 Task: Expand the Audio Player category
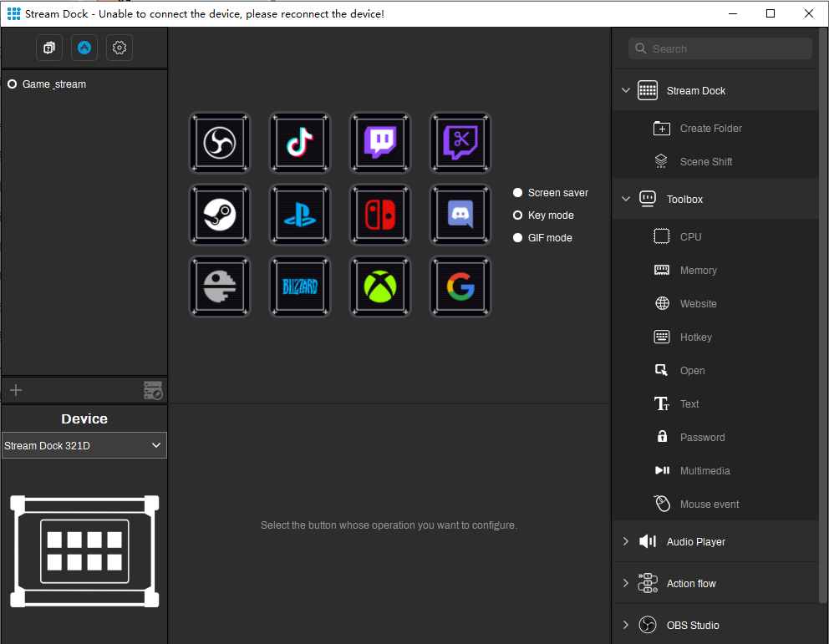click(626, 541)
